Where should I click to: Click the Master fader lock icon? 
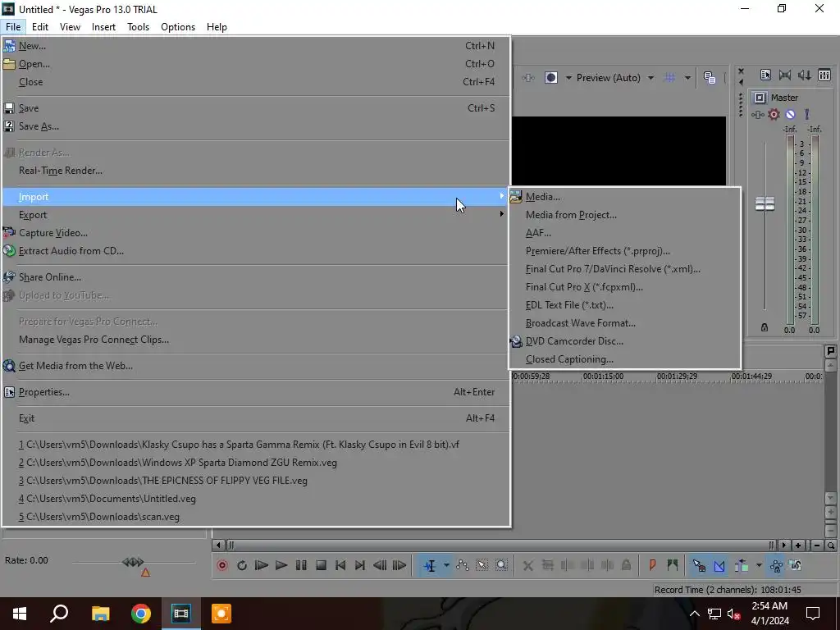click(765, 327)
